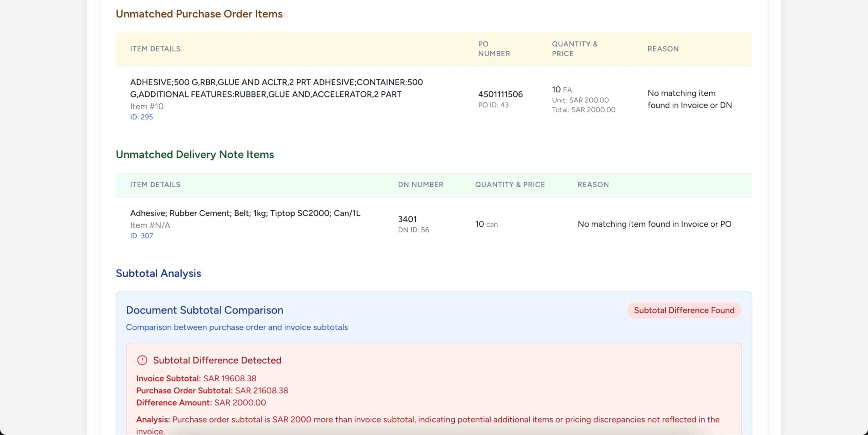Click the DN NUMBER column header
This screenshot has height=435, width=868.
click(420, 185)
